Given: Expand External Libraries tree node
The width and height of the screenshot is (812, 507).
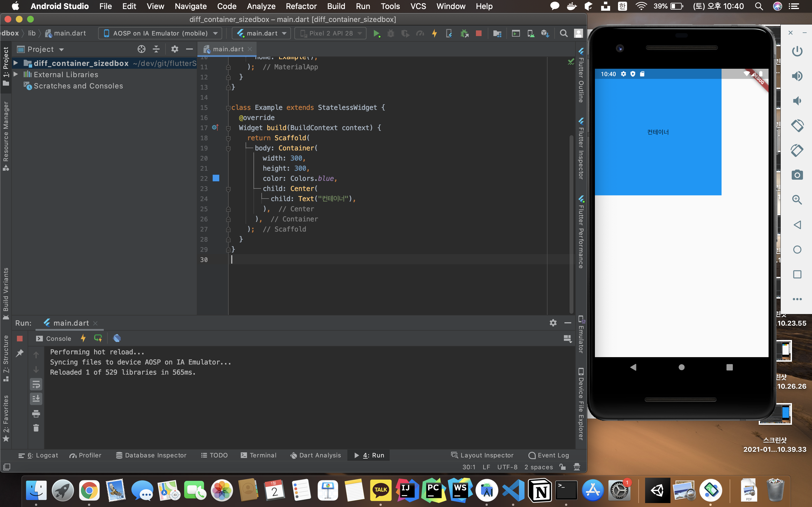Looking at the screenshot, I should 16,74.
